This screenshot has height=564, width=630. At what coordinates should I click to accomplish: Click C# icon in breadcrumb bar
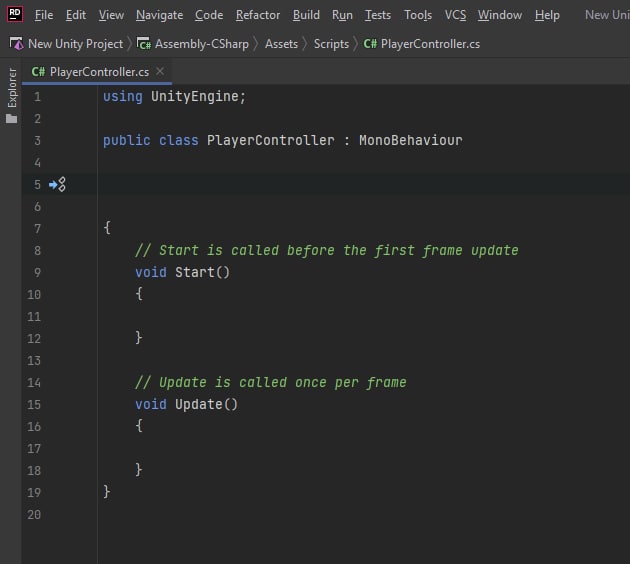370,43
